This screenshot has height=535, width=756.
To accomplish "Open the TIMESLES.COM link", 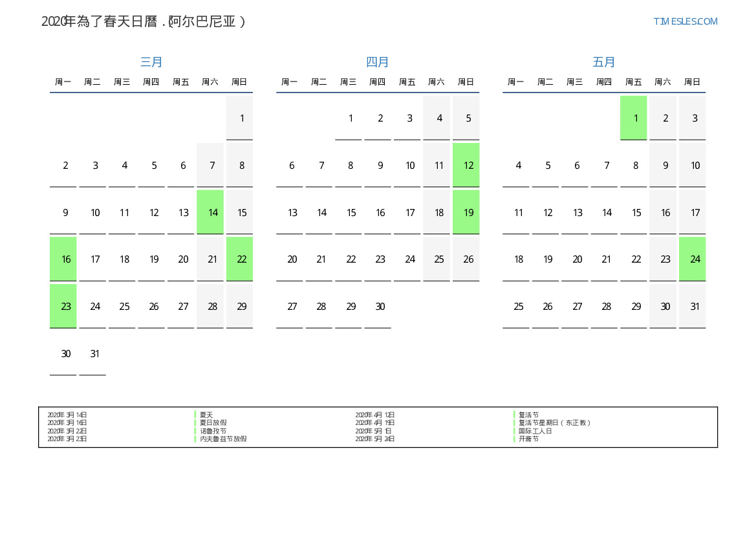I will pos(685,21).
